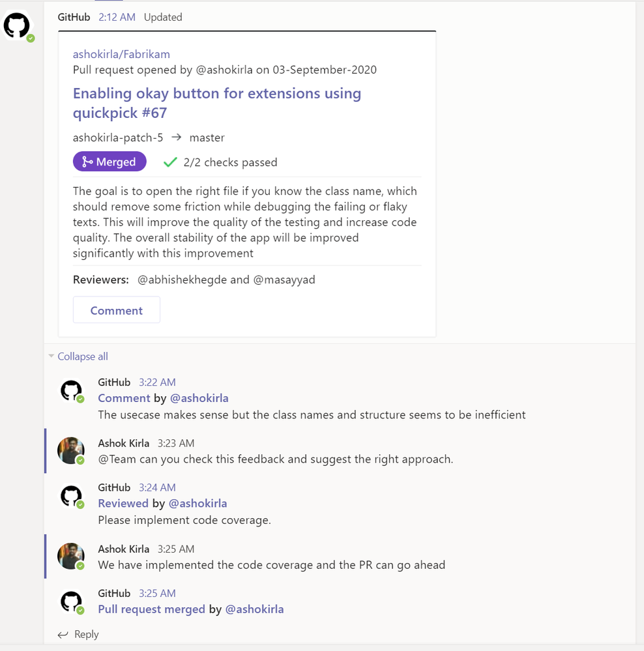644x651 pixels.
Task: Open the ashokirla/Fabrikam repository link
Action: 121,54
